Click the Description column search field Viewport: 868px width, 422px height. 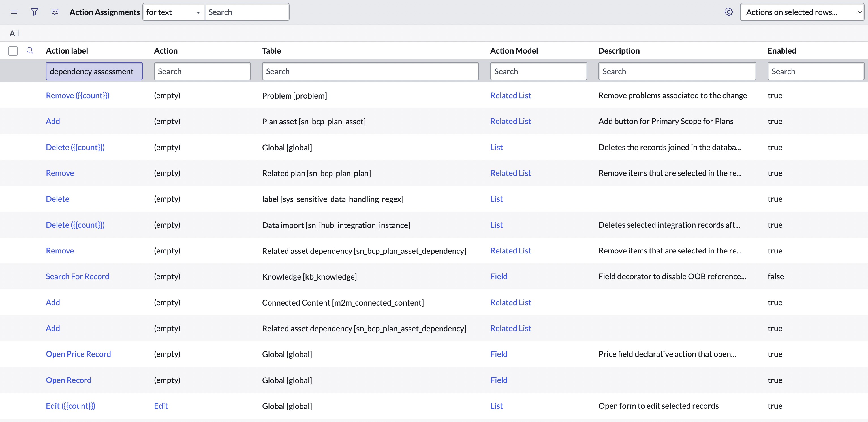pyautogui.click(x=677, y=71)
